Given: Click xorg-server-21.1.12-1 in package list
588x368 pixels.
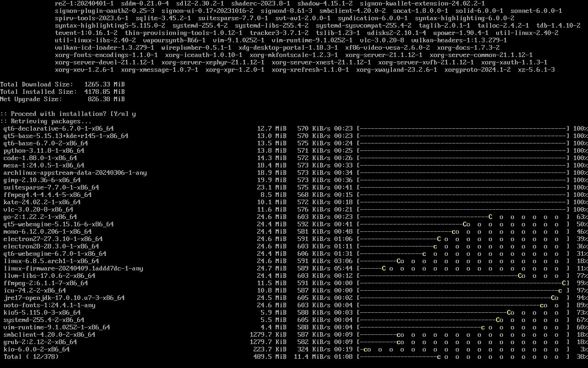Looking at the screenshot, I should pos(384,55).
